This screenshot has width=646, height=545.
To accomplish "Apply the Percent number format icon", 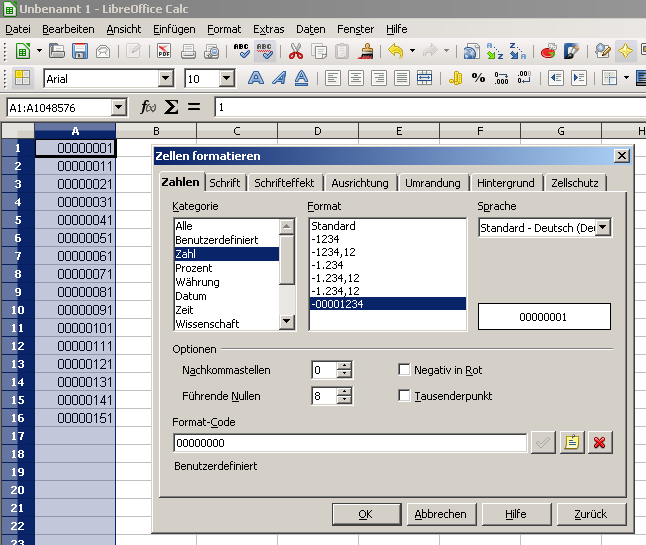I will pyautogui.click(x=478, y=78).
